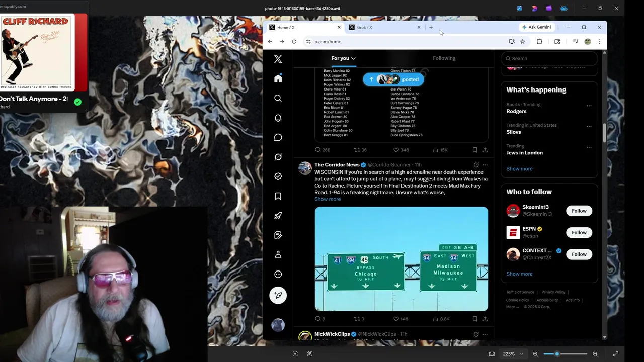Open the browser extensions puzzle icon
The image size is (644, 362).
539,42
